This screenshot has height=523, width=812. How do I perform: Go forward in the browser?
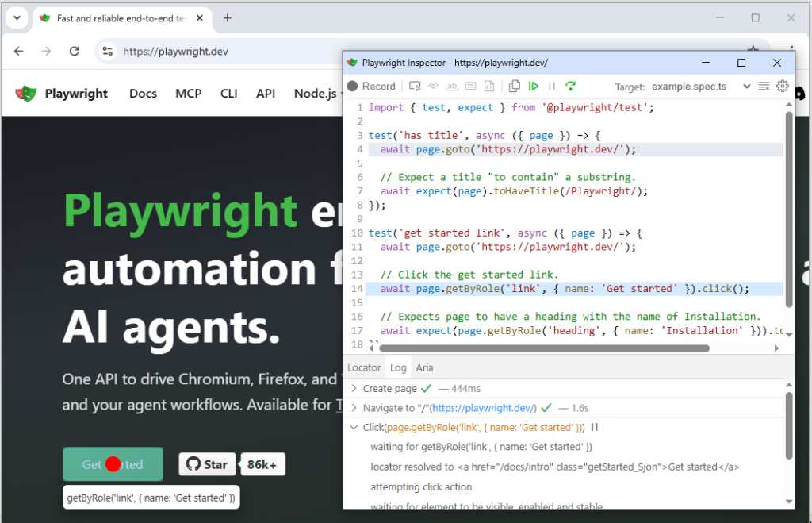point(47,52)
